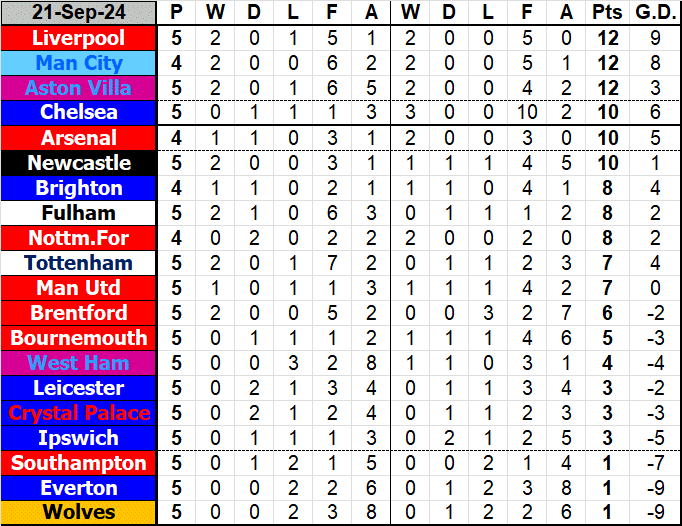Select the Fulham team cell
The image size is (682, 526).
tap(79, 213)
